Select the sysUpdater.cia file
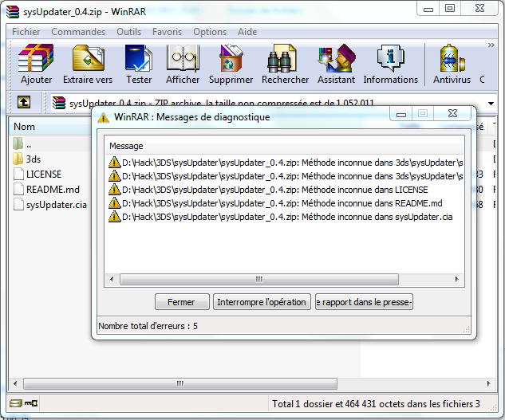This screenshot has height=420, width=505. tap(50, 205)
